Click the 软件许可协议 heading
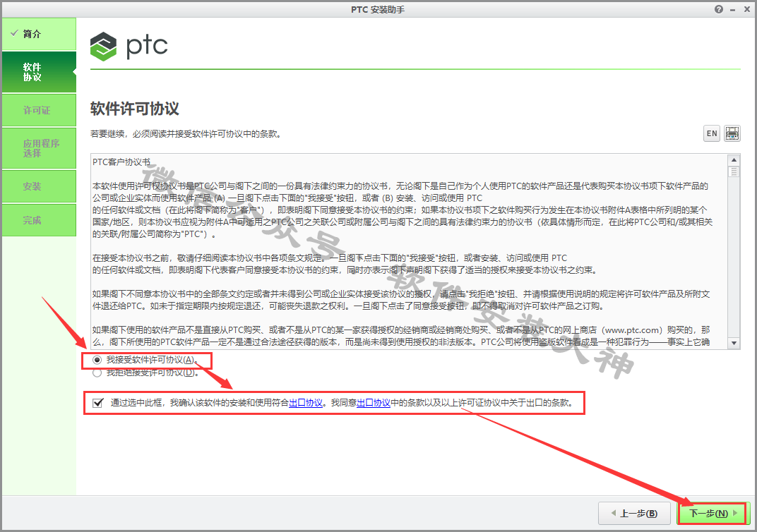Screen dimensions: 757x532 coord(135,109)
